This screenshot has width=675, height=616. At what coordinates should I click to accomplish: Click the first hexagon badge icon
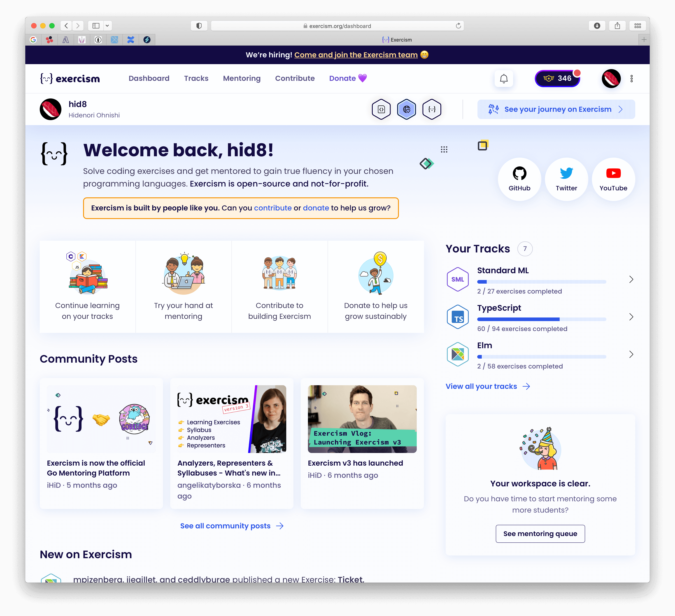click(381, 109)
